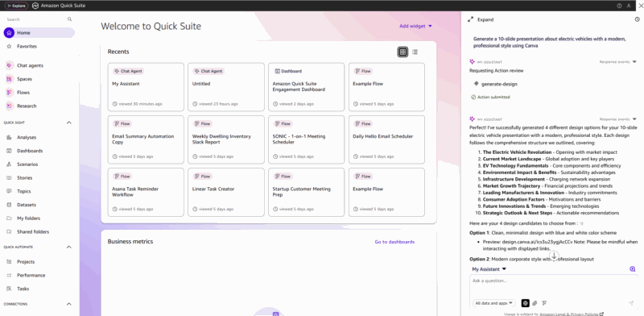The width and height of the screenshot is (644, 316).
Task: Click the Action submitted status
Action: click(490, 97)
